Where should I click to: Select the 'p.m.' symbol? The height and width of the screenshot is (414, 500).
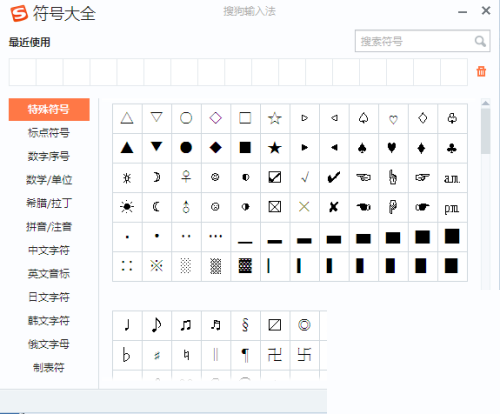452,207
